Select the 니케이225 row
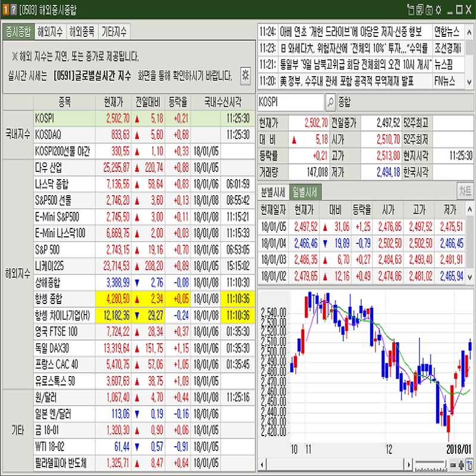Image resolution: width=476 pixels, height=476 pixels. tap(144, 266)
